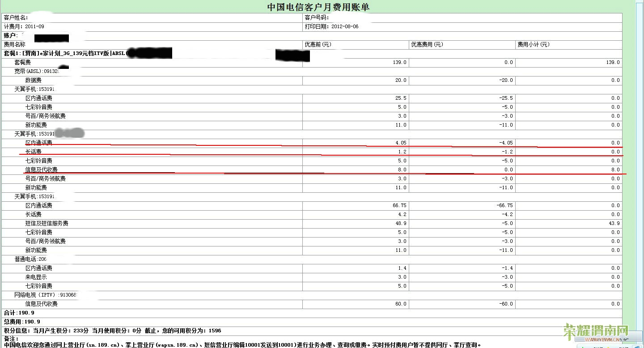Click the 合计:190.9 total line
Screen dimensions: 644x348
19,313
